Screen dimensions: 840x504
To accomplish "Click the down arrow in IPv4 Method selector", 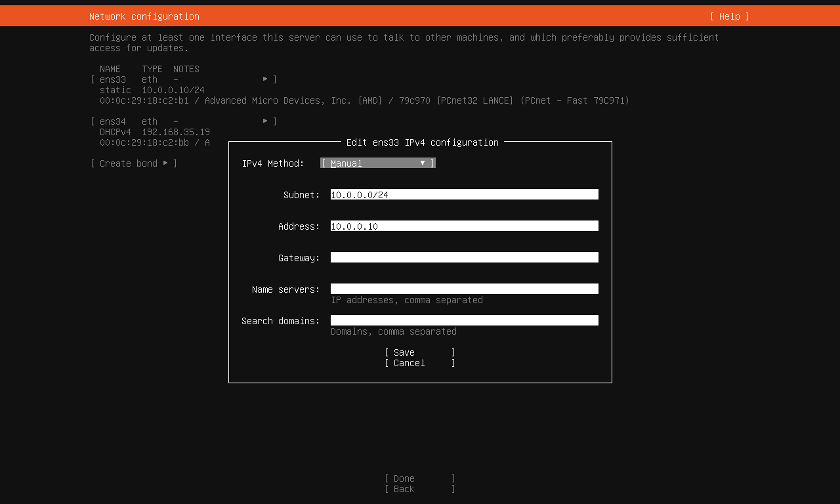I will (x=423, y=163).
